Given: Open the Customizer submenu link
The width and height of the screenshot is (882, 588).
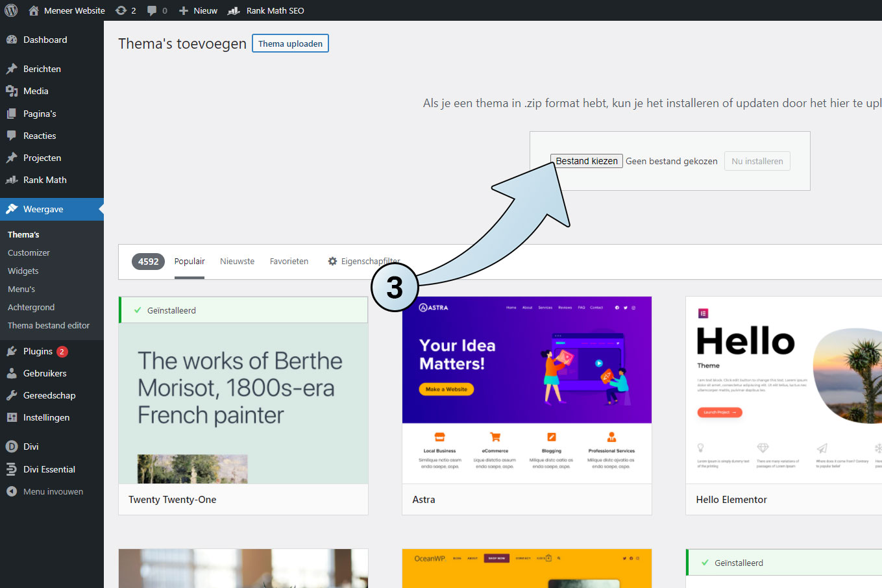Looking at the screenshot, I should pyautogui.click(x=29, y=252).
